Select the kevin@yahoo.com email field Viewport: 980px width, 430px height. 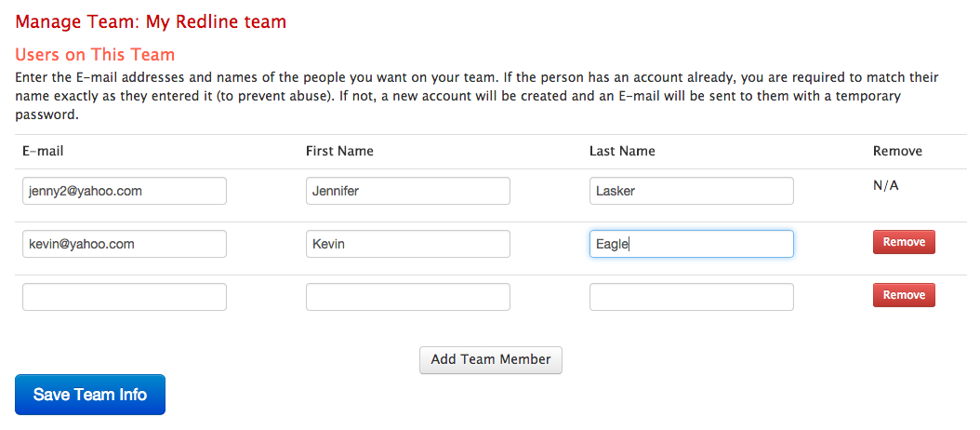click(125, 244)
